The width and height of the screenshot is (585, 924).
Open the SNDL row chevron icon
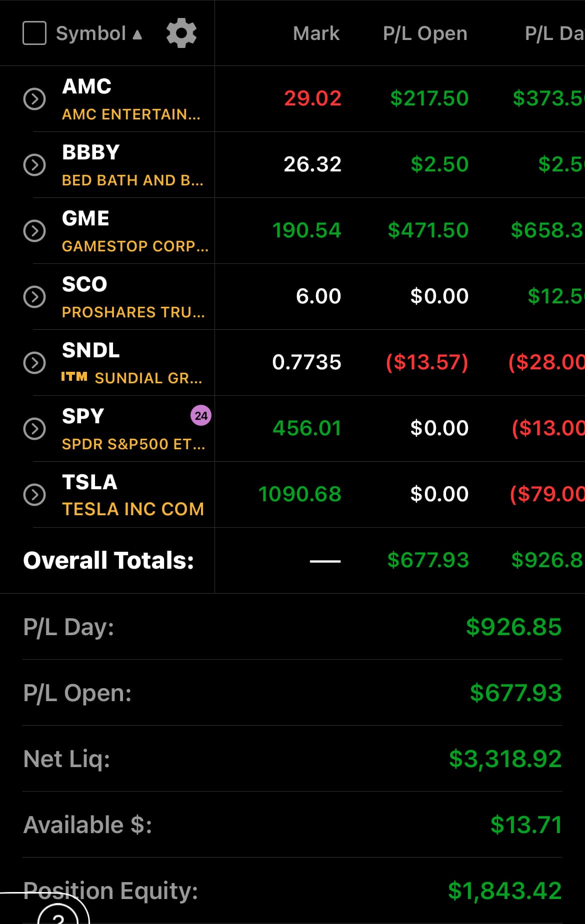tap(34, 363)
